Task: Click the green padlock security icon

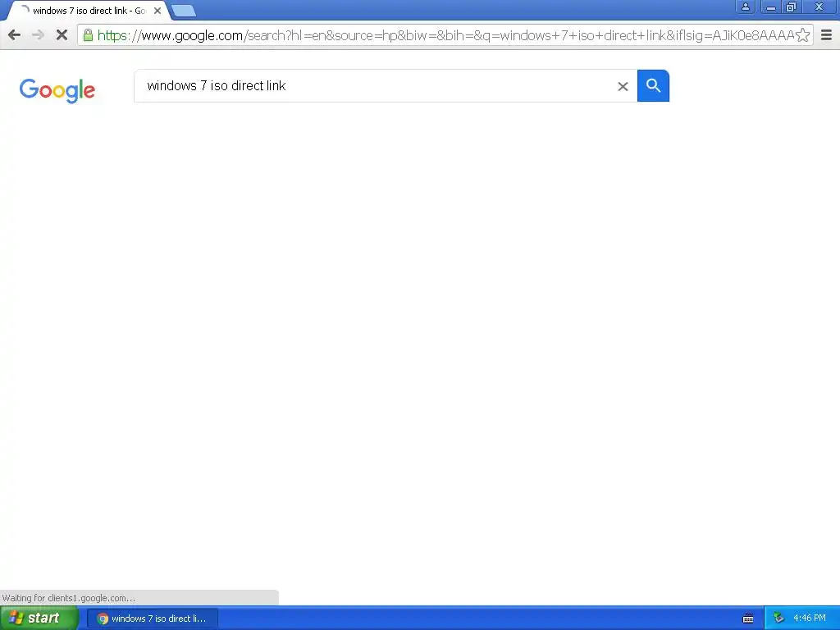Action: [88, 35]
